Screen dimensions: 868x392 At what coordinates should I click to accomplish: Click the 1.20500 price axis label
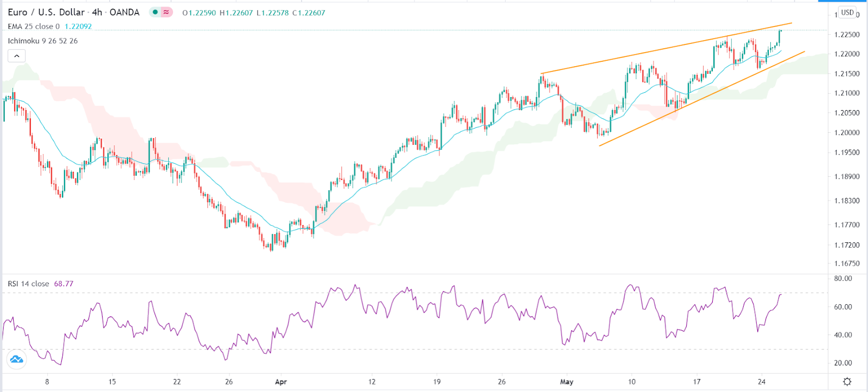tap(847, 113)
